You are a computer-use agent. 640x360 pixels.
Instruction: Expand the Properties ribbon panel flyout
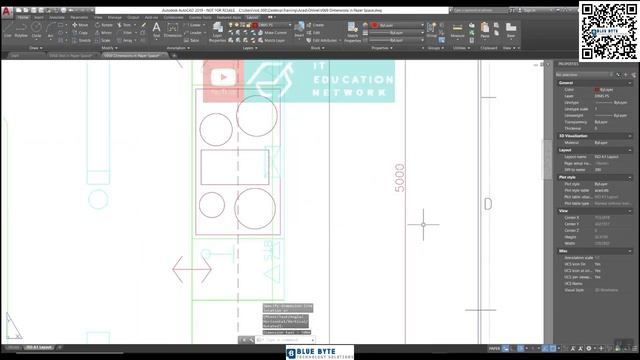click(382, 48)
